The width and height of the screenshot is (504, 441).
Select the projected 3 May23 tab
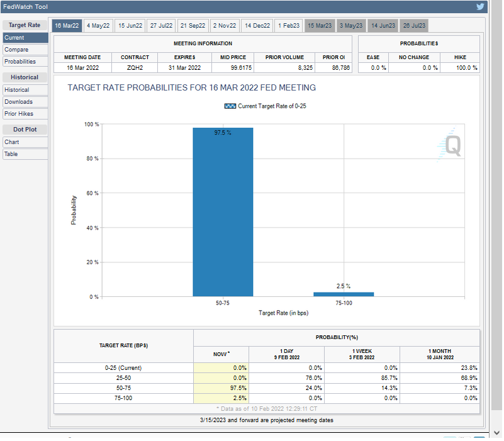click(x=351, y=26)
